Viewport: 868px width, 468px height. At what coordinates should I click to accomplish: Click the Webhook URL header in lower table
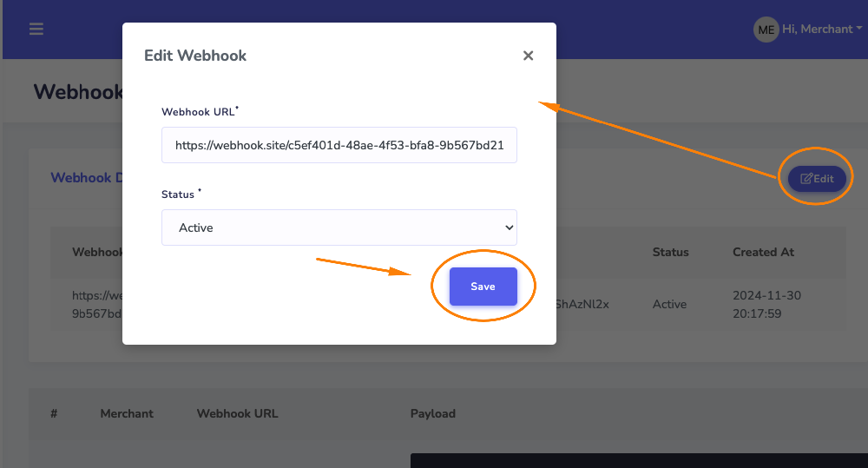[x=238, y=413]
